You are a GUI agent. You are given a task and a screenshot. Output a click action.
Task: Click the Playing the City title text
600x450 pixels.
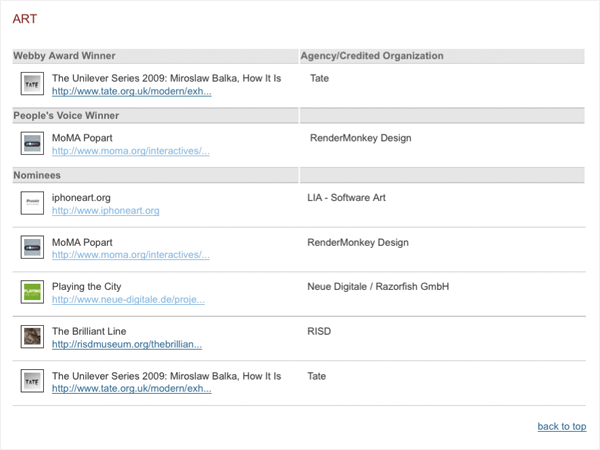pos(86,287)
